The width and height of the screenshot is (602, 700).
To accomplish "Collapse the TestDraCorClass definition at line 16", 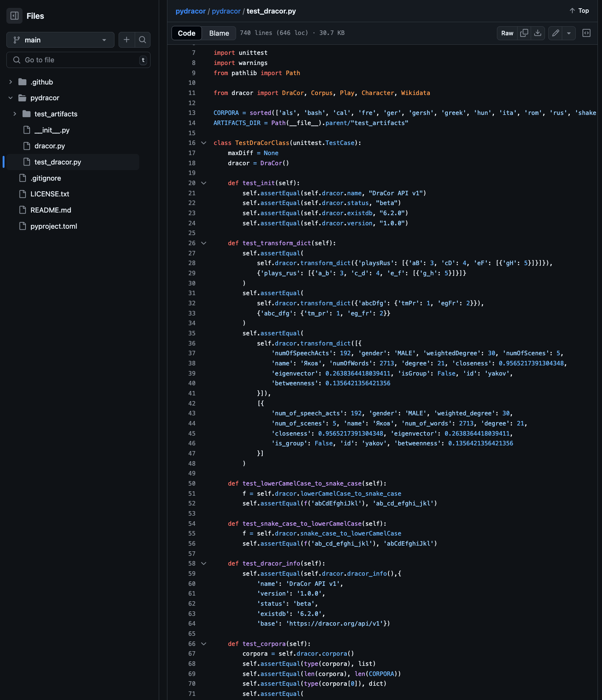I will tap(204, 143).
